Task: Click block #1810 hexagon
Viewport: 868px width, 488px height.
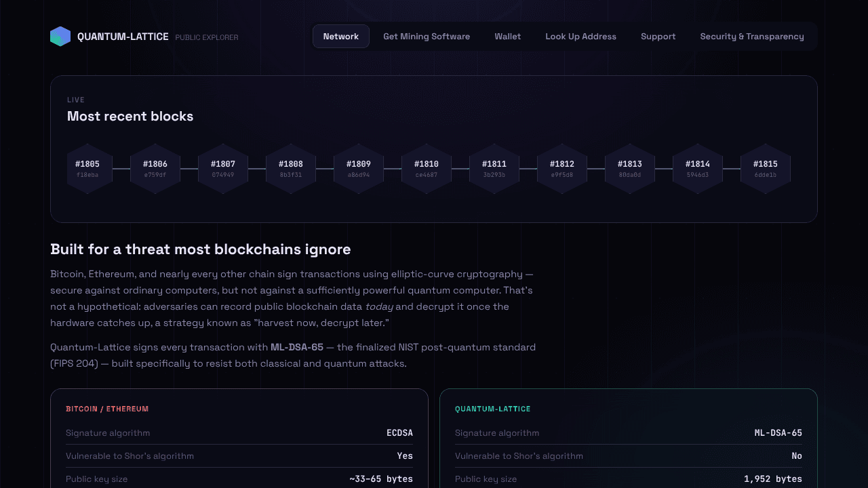Action: 427,169
